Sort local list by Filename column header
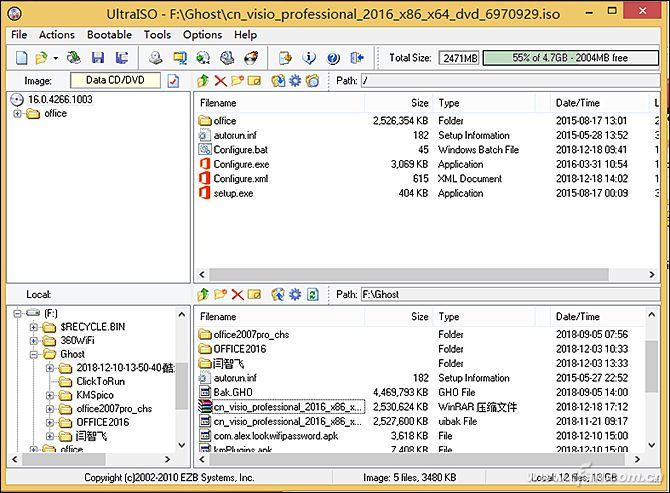670x493 pixels. 281,317
